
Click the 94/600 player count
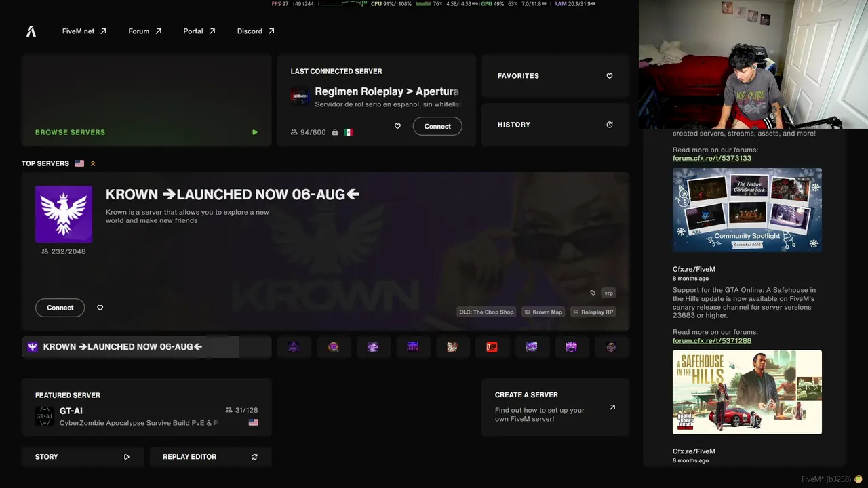[x=308, y=132]
